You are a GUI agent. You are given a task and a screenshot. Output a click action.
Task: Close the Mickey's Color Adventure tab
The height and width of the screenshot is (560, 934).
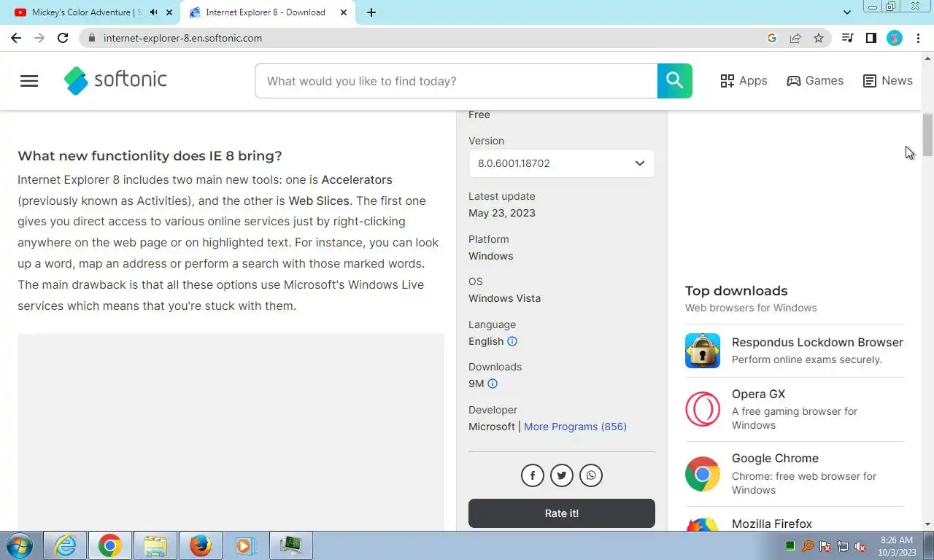170,12
